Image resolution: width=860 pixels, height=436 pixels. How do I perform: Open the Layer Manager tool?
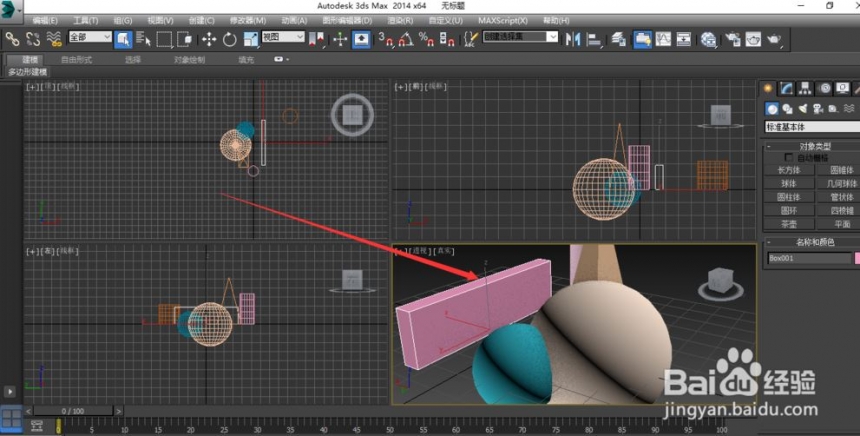pos(619,39)
